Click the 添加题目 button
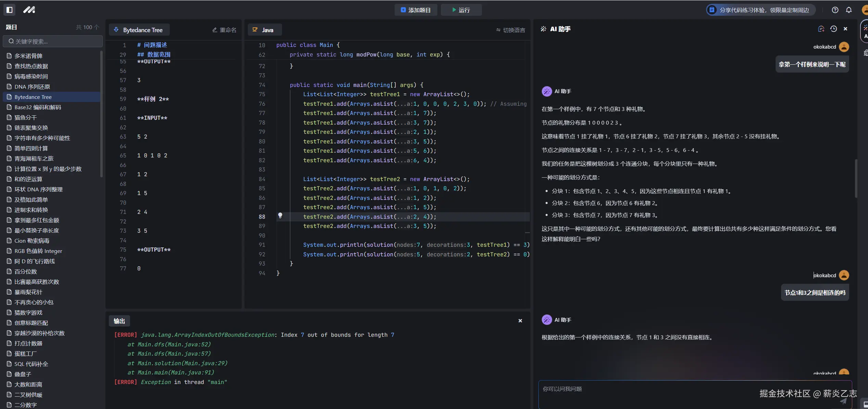The width and height of the screenshot is (868, 409). tap(416, 10)
